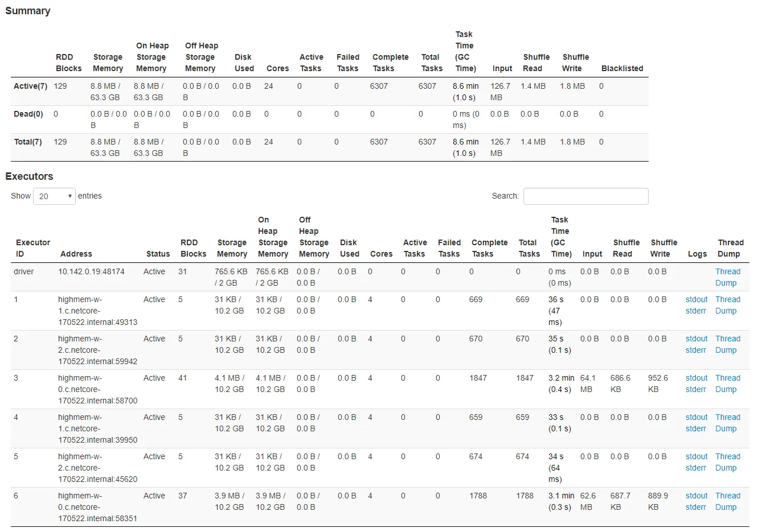
Task: Open stderr log for executor 2
Action: [x=696, y=350]
